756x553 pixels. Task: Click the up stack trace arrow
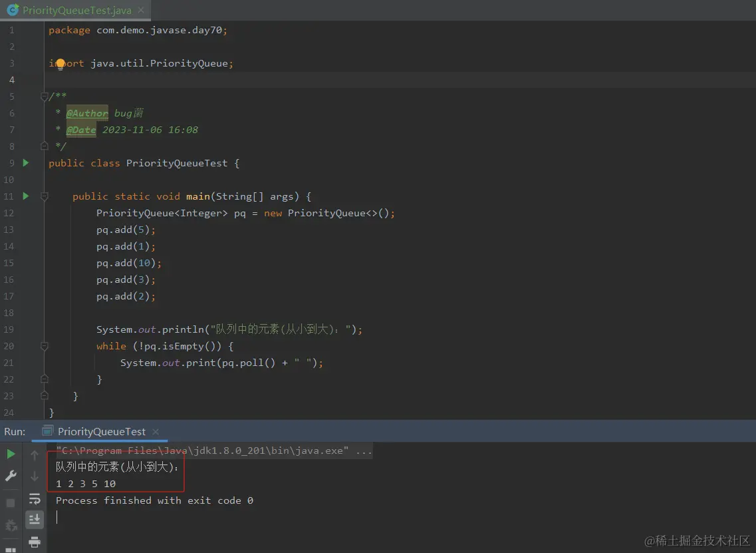pos(34,455)
